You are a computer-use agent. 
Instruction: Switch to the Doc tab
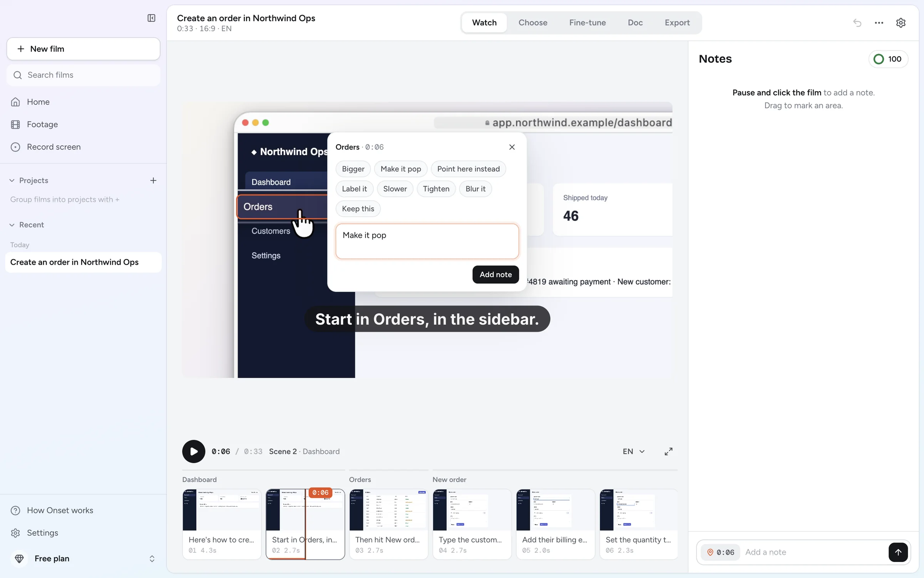point(635,23)
